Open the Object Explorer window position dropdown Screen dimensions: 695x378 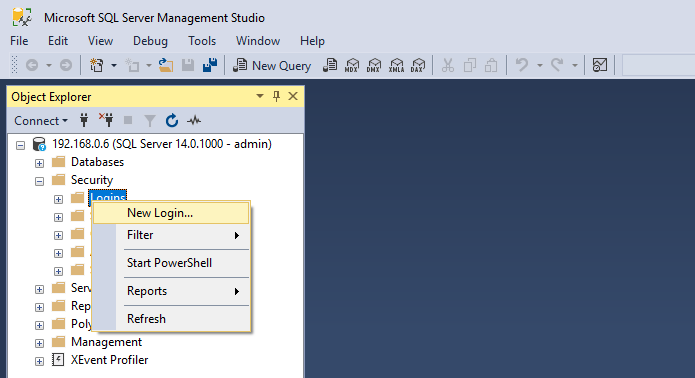coord(260,96)
